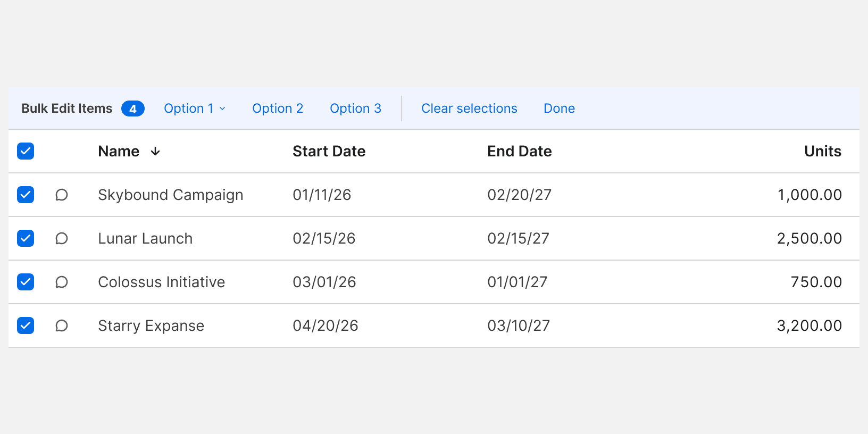Click the Name column sort arrow
The height and width of the screenshot is (434, 868).
(155, 152)
